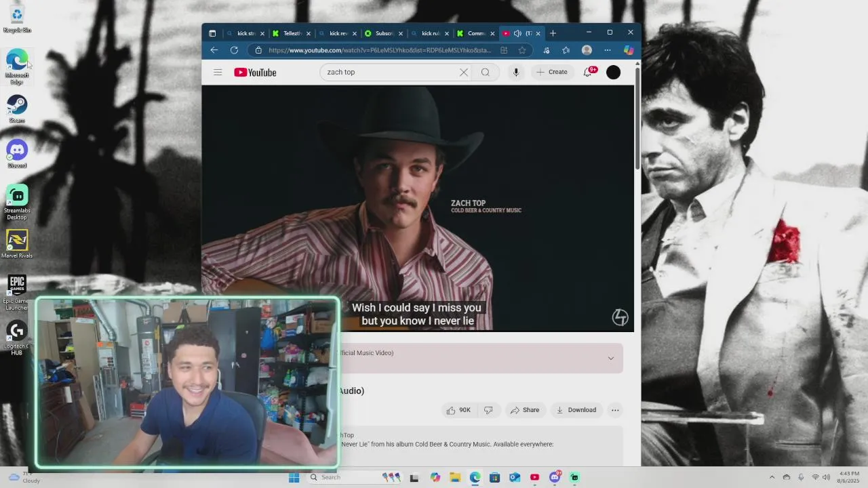
Task: Switch to the 'Comm' Kick tab
Action: click(x=476, y=33)
